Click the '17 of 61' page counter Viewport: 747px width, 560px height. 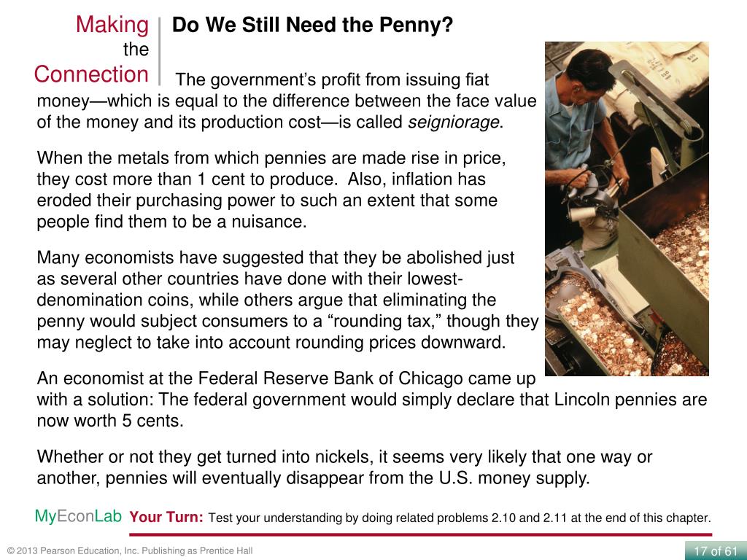(x=716, y=551)
